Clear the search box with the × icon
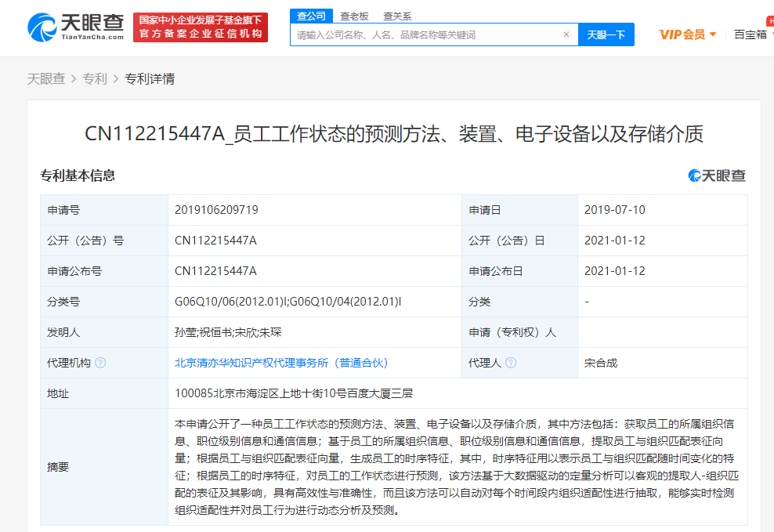 566,34
